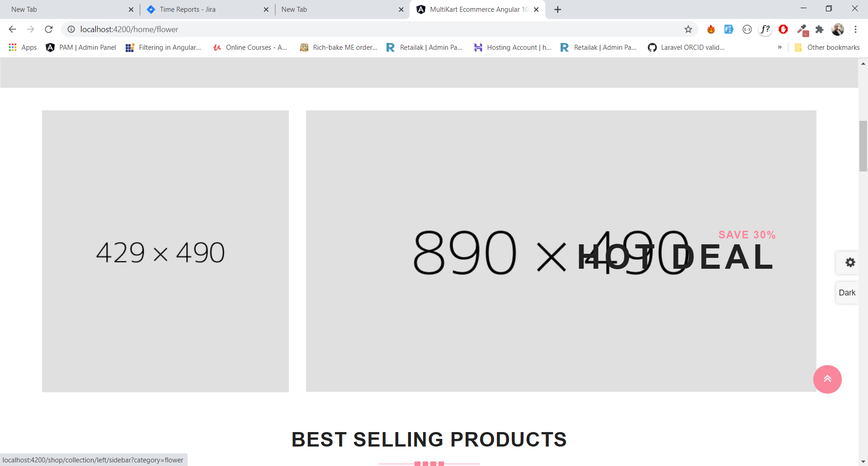Go back to the previous page
Viewport: 868px width, 466px height.
(x=13, y=29)
